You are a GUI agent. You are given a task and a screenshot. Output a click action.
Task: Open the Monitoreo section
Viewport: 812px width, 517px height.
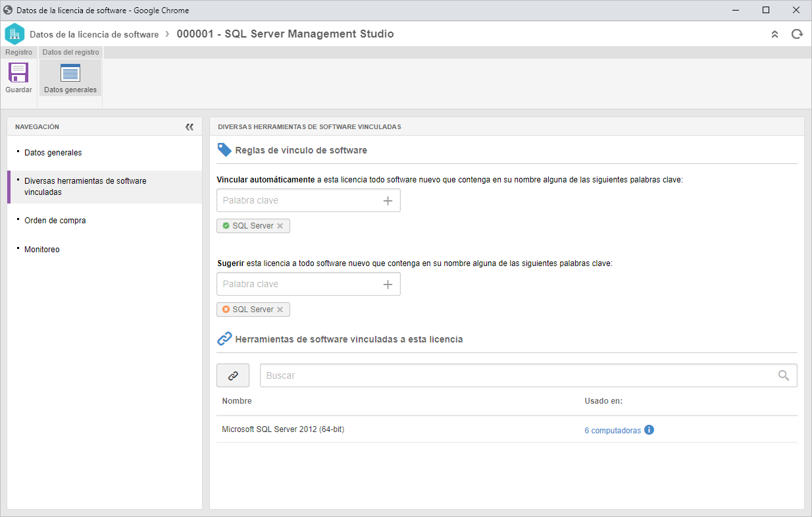pyautogui.click(x=42, y=250)
